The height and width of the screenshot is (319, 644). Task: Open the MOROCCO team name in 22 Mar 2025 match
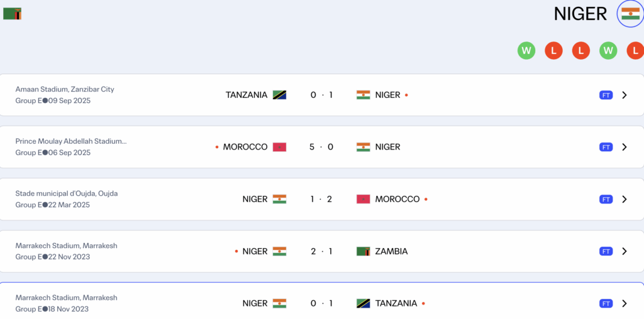[x=397, y=199]
